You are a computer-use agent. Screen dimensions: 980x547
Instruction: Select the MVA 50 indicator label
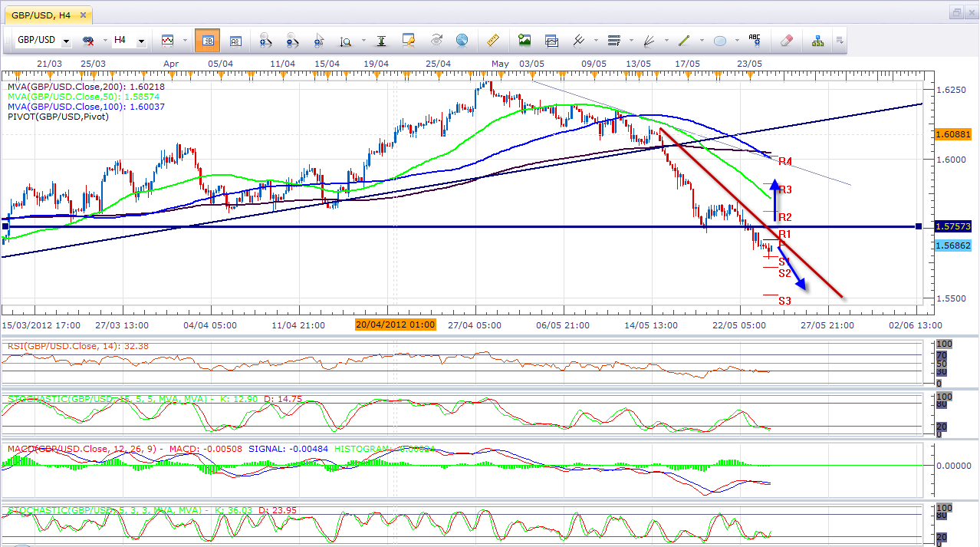[x=84, y=97]
